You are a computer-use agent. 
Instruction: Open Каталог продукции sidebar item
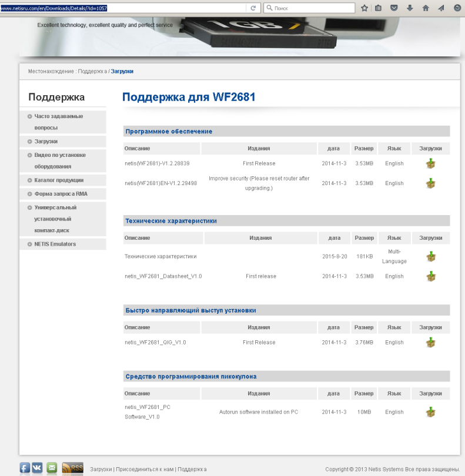63,180
